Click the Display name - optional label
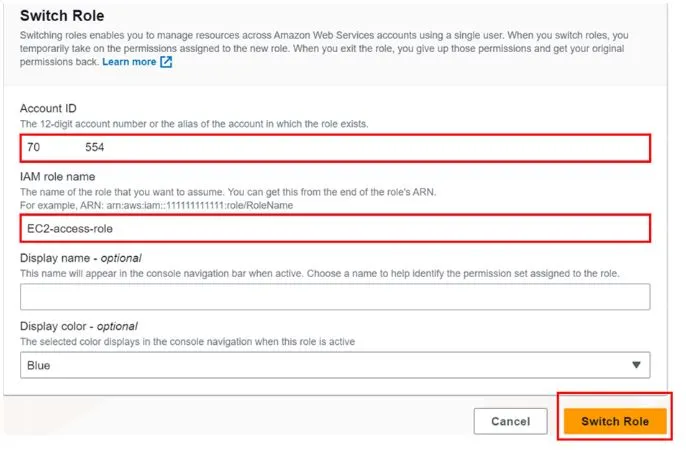The image size is (686, 461). (80, 258)
